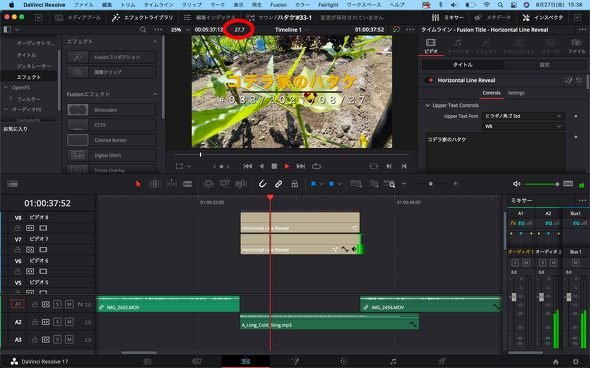Screen dimensions: 590x368
Task: Toggle the Snapping magnet icon
Action: coord(262,184)
